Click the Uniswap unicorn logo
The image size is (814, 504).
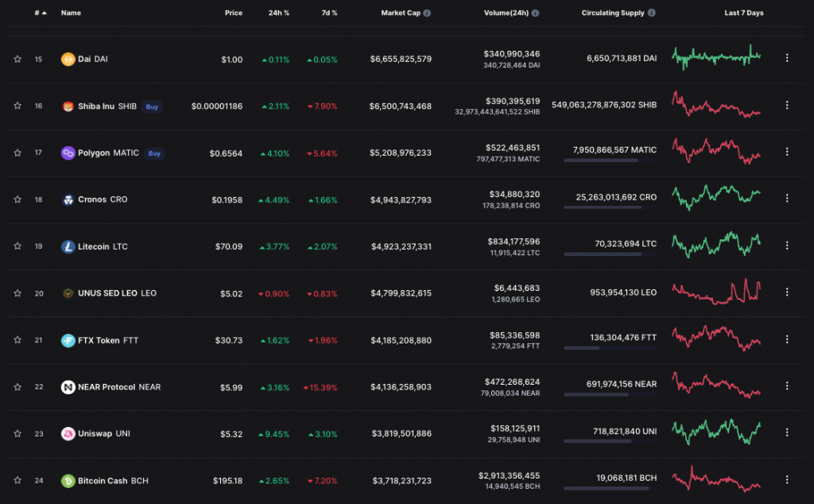point(68,434)
